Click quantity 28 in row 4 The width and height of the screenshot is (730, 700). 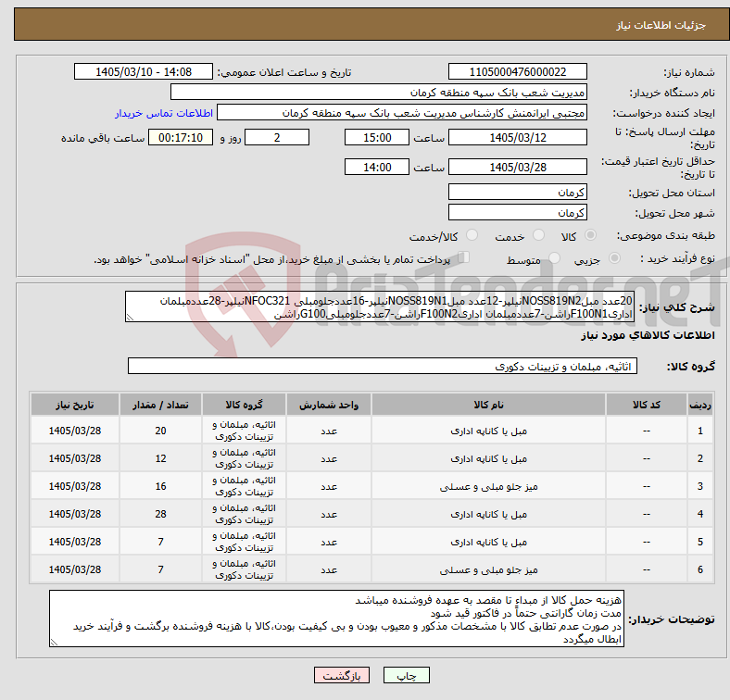click(160, 514)
